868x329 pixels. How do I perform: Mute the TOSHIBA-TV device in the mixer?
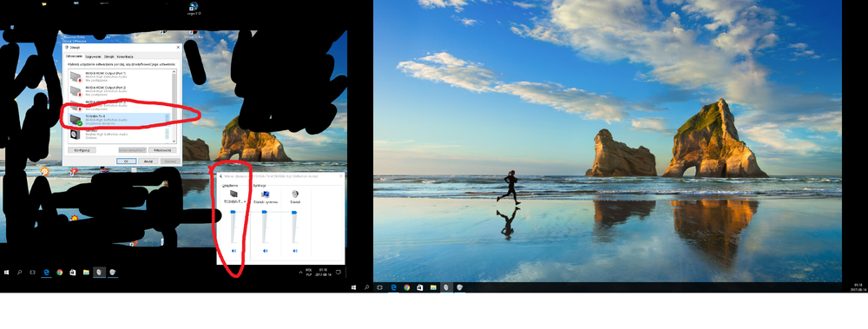pos(233,251)
